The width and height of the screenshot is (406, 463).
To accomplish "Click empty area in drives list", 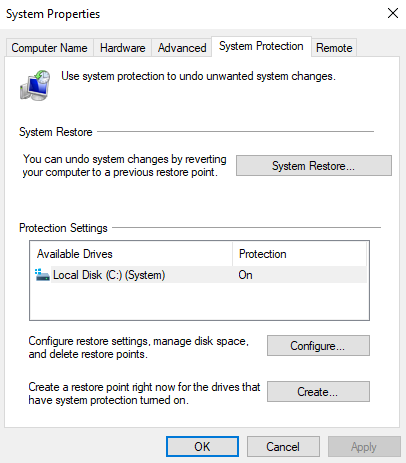I will (199, 301).
